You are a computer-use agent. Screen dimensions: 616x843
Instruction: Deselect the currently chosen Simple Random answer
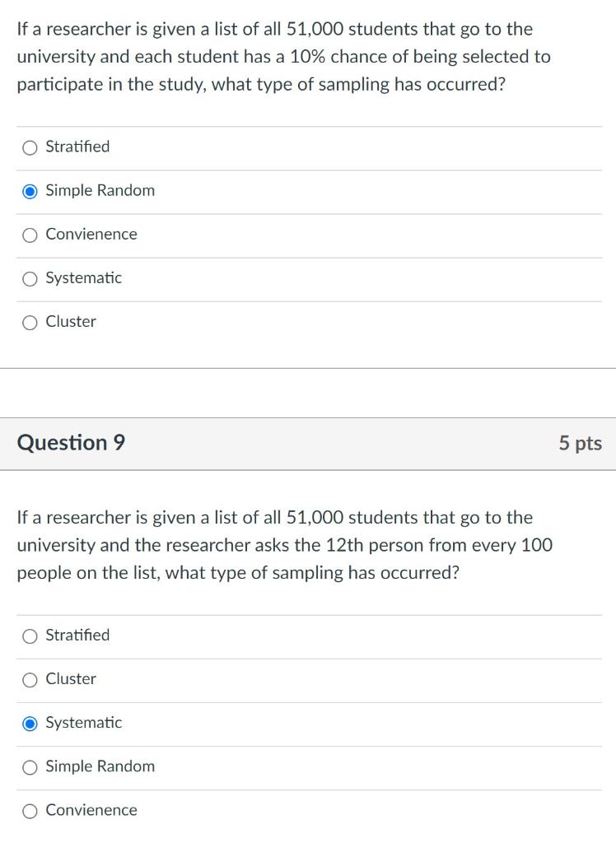pyautogui.click(x=30, y=191)
